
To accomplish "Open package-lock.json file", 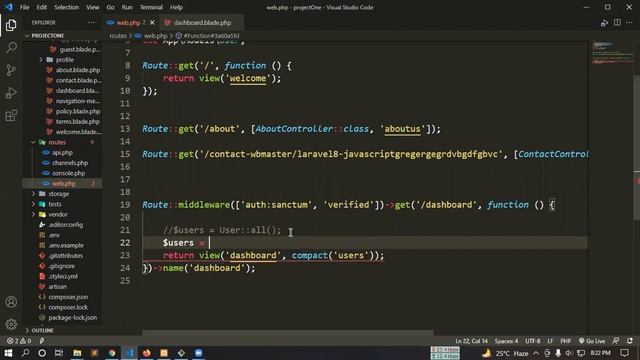I will [x=73, y=317].
